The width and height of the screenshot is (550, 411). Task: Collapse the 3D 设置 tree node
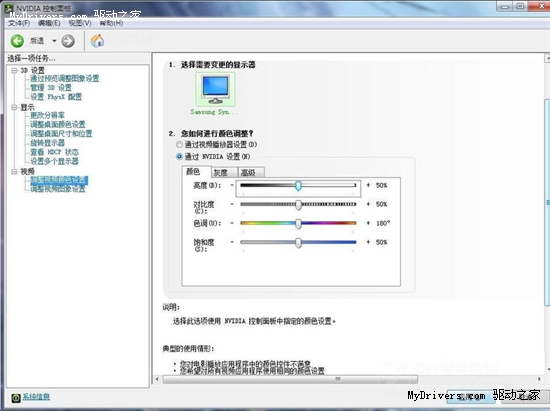pos(14,70)
